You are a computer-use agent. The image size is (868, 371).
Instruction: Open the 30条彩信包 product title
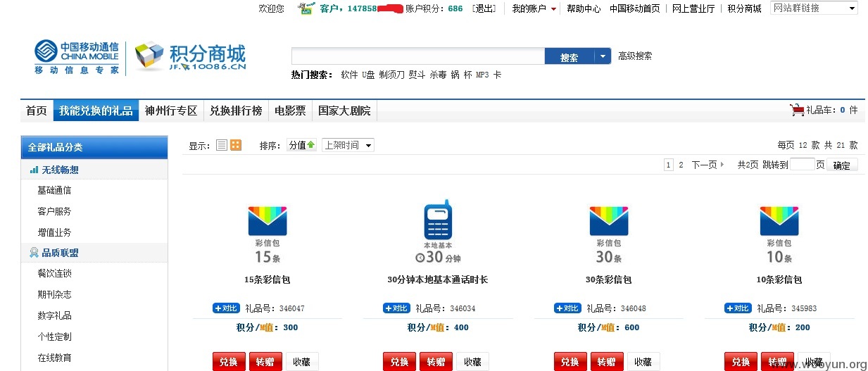pos(609,279)
